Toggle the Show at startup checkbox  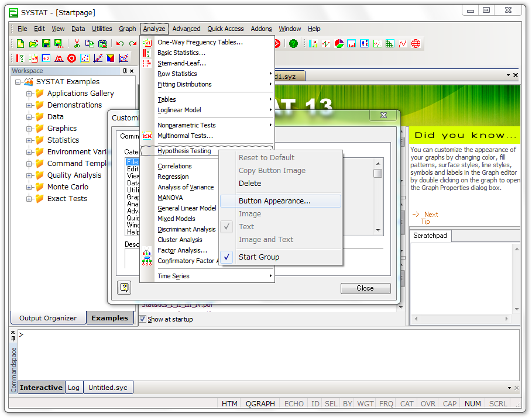click(x=143, y=319)
